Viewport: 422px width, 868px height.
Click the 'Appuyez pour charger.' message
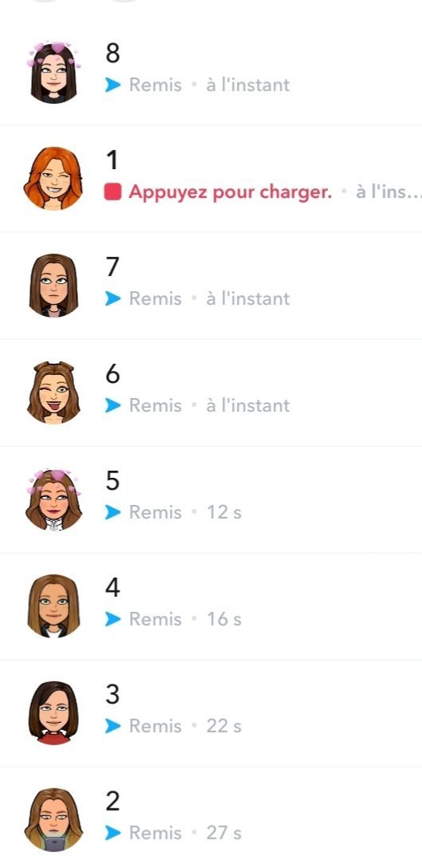click(231, 192)
